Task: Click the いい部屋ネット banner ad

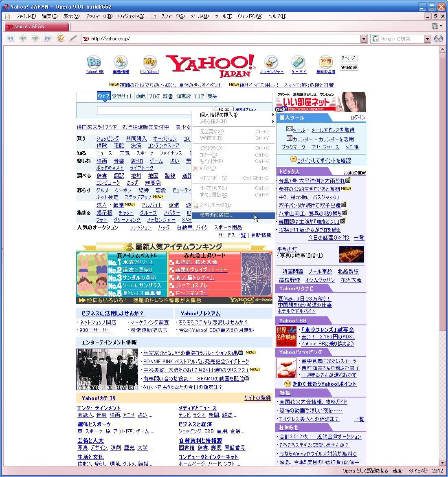Action: [321, 102]
